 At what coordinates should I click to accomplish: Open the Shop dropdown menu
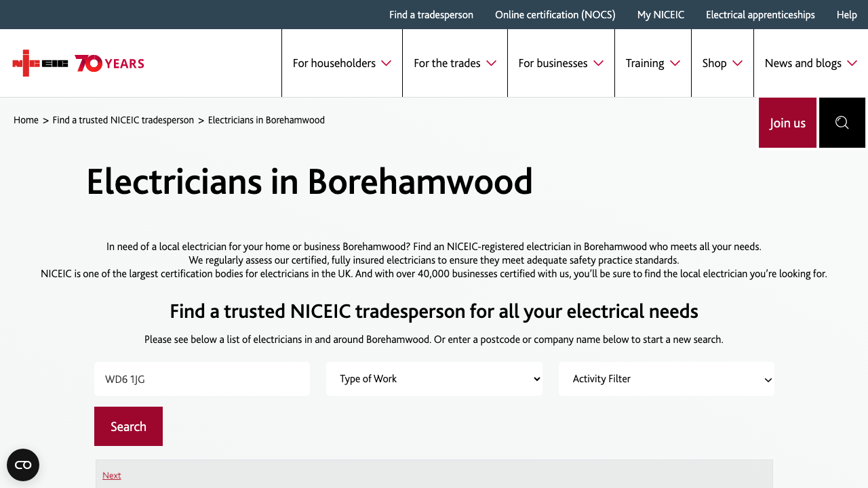tap(722, 63)
